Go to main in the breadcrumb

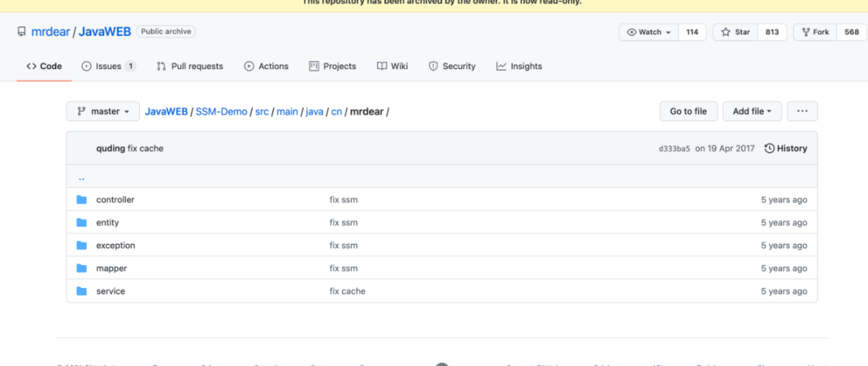click(x=287, y=111)
